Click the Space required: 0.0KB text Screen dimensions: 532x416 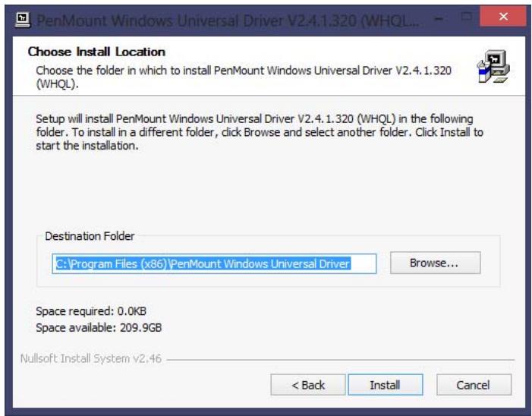91,311
